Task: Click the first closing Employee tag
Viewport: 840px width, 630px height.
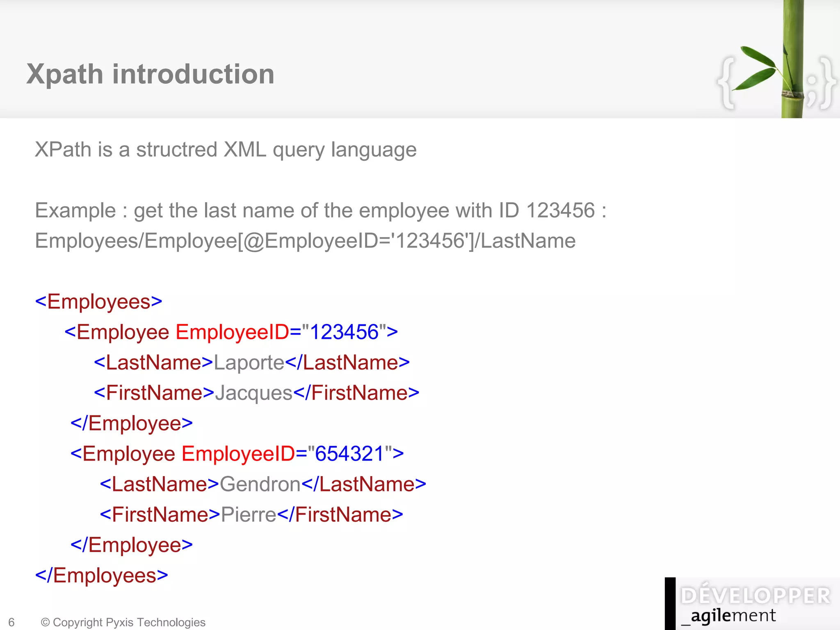Action: [x=131, y=423]
